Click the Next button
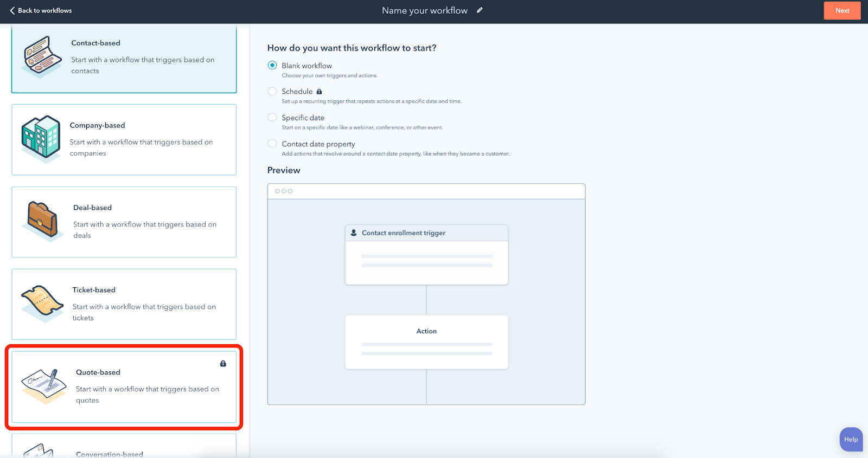868x458 pixels. click(842, 10)
